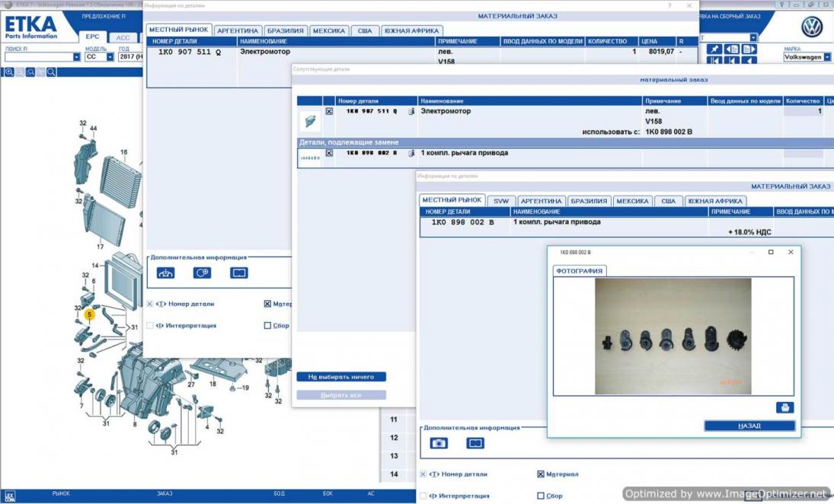The width and height of the screenshot is (834, 504).
Task: Click the book icon beside the camera icon
Action: pos(475,443)
